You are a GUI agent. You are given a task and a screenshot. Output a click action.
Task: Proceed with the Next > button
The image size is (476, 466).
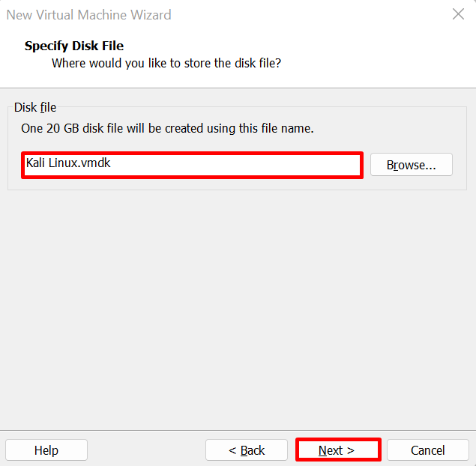point(338,450)
